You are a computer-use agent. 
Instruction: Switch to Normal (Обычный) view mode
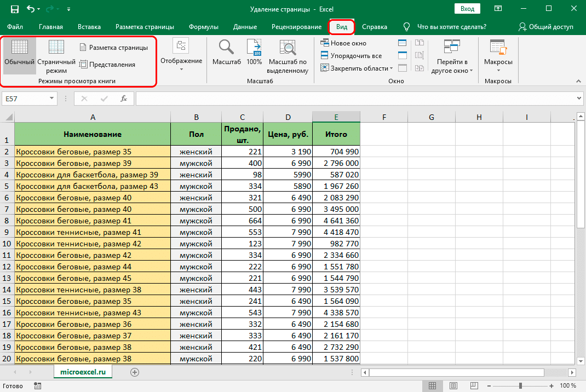pos(20,55)
